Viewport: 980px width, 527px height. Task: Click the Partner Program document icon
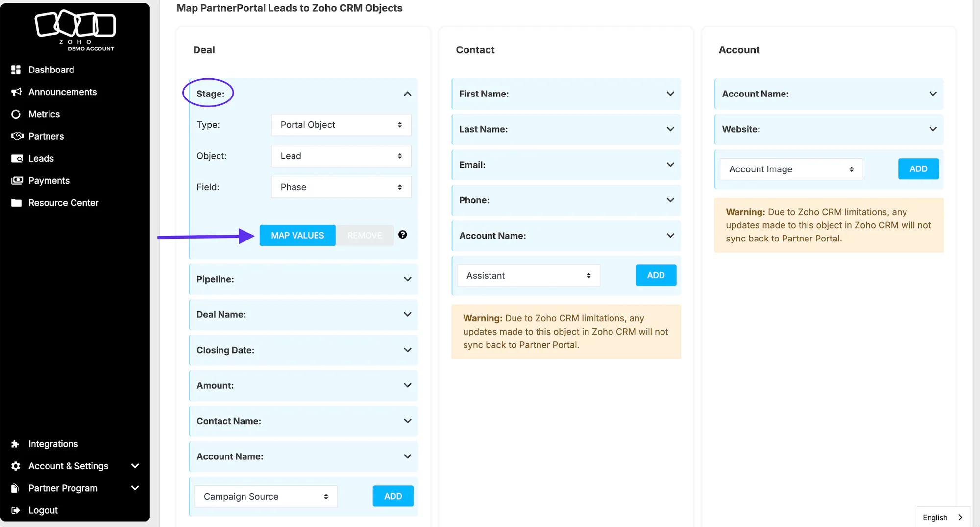tap(15, 488)
